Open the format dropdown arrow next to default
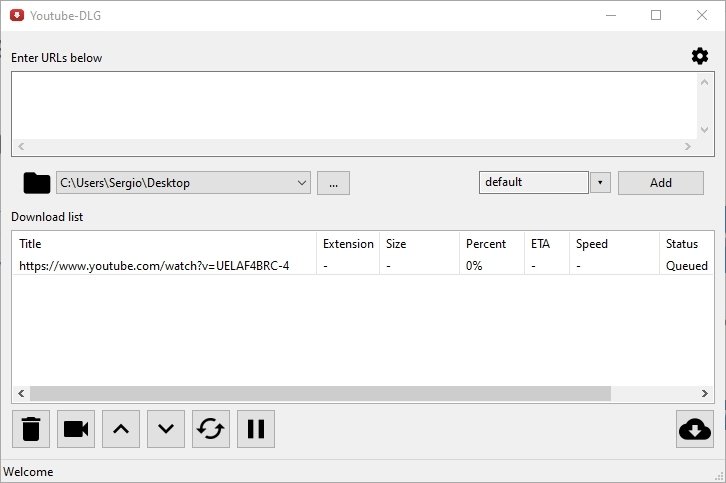The height and width of the screenshot is (483, 726). [600, 182]
